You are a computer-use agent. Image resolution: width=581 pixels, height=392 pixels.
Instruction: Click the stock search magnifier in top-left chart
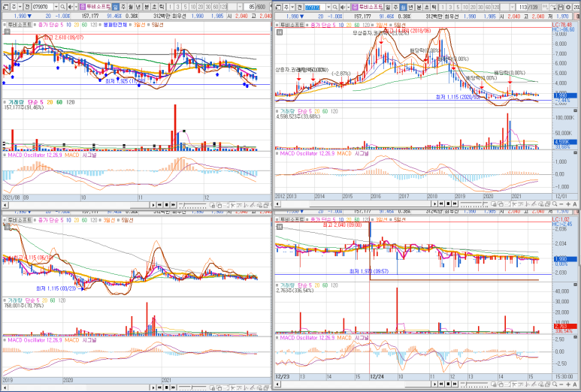click(62, 7)
